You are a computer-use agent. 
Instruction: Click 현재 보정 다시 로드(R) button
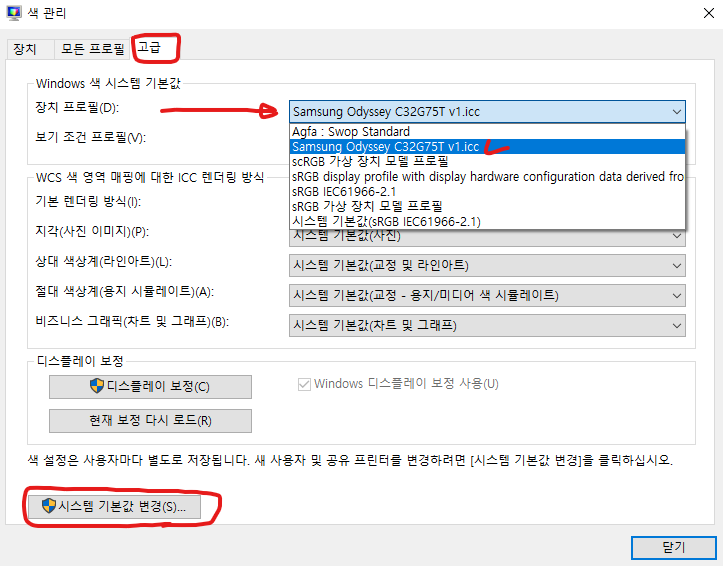coord(150,421)
